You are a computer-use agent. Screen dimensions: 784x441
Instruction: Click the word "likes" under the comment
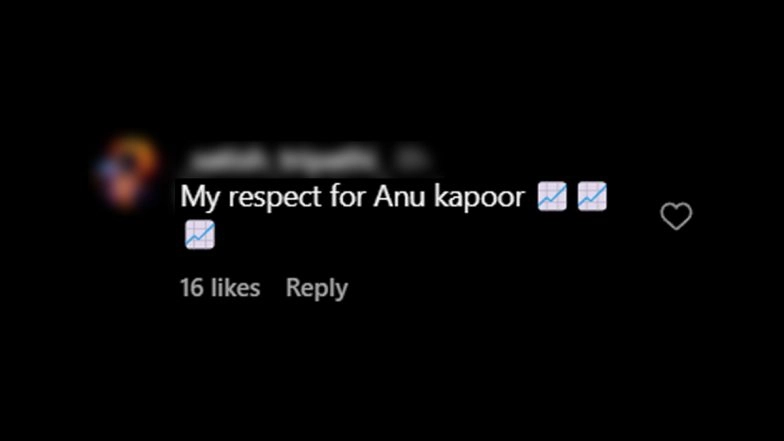tap(236, 288)
